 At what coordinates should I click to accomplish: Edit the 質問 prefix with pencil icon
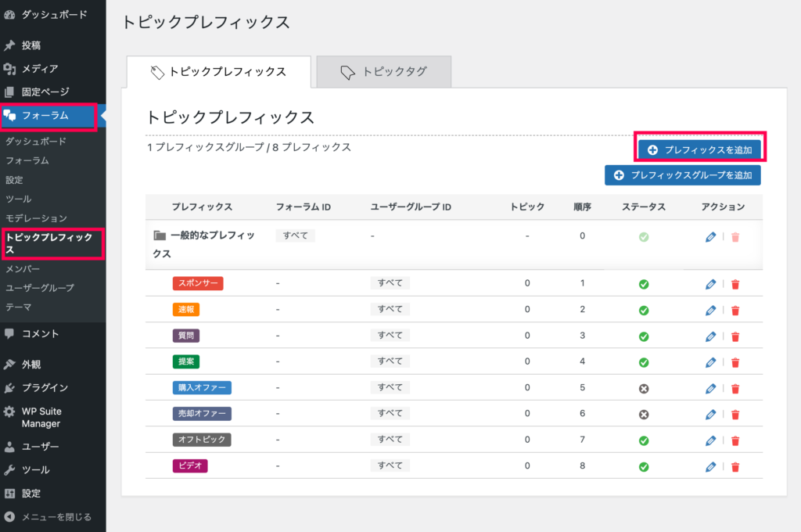[710, 336]
